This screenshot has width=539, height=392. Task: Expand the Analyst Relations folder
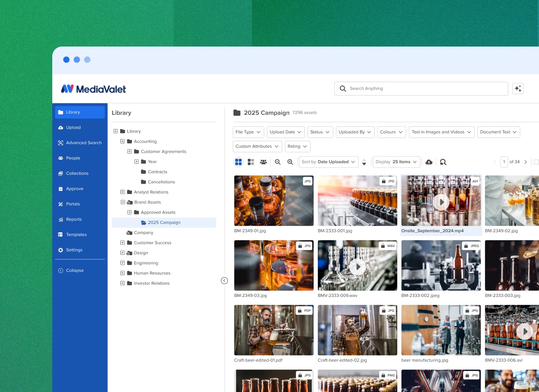(x=122, y=192)
